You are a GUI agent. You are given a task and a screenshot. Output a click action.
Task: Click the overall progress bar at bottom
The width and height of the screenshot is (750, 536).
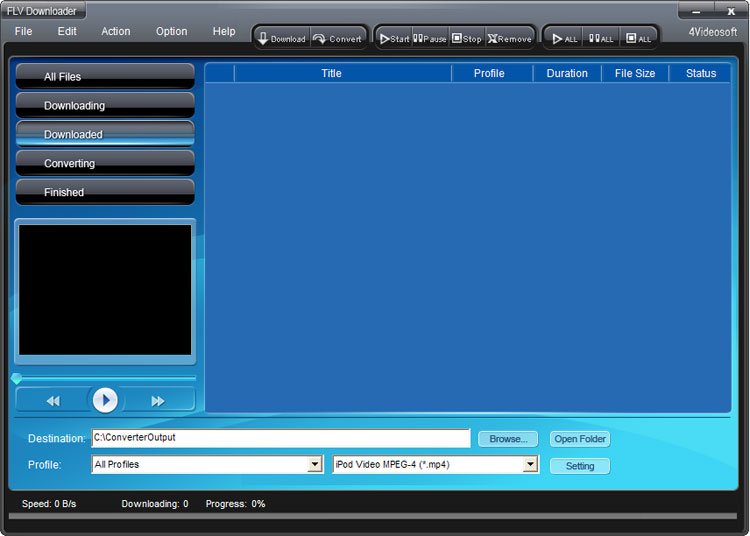(373, 516)
